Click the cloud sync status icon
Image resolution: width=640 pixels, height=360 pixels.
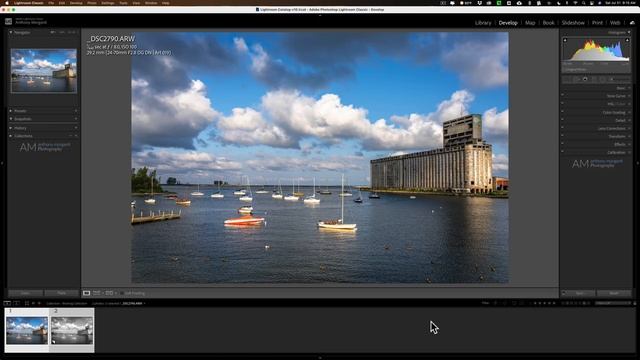(632, 23)
